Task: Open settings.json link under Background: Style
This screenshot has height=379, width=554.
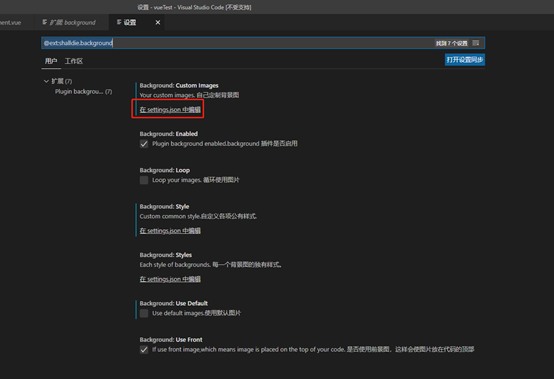Action: click(x=170, y=231)
